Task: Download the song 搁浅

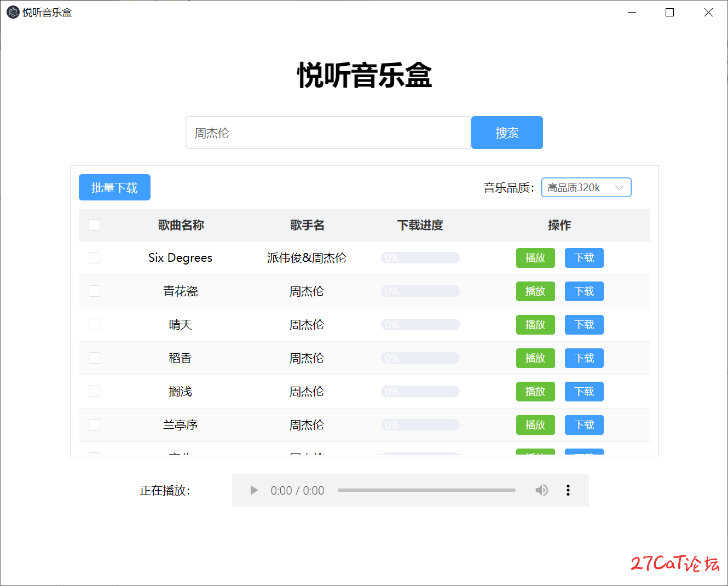Action: (x=584, y=392)
